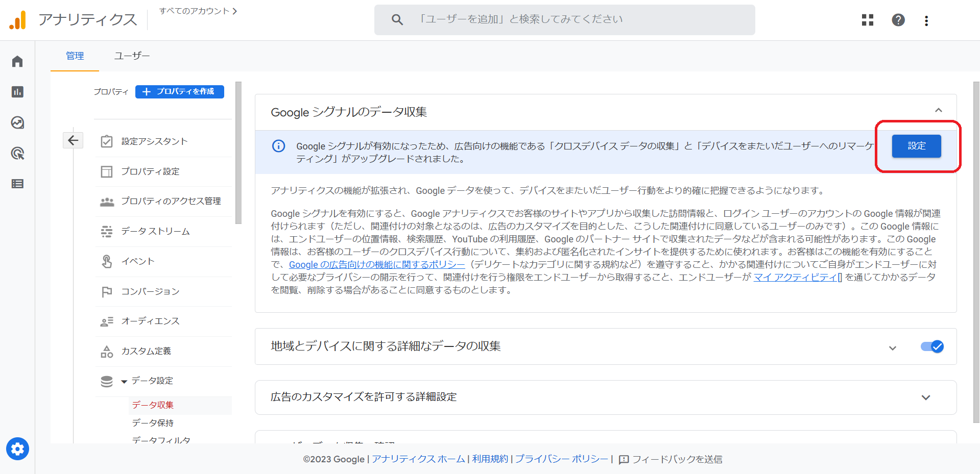The height and width of the screenshot is (474, 980).
Task: Switch to the 管理 tab
Action: pos(75,56)
